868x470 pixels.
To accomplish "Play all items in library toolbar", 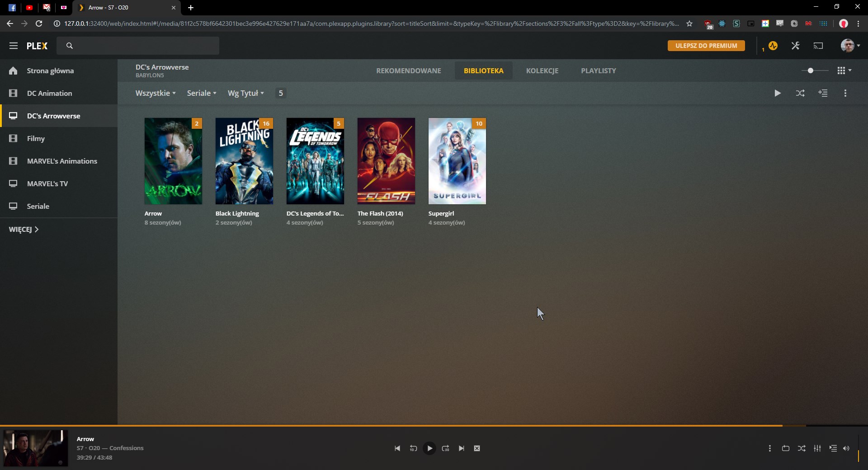I will click(777, 93).
